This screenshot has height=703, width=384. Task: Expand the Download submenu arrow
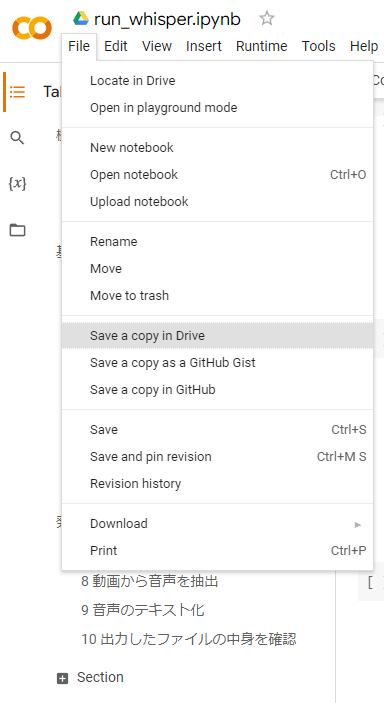point(358,524)
